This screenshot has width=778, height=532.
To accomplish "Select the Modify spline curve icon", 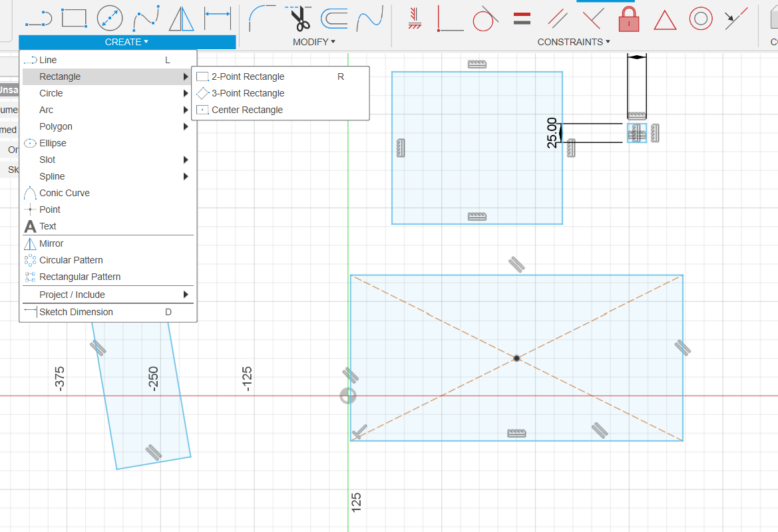I will pos(370,17).
